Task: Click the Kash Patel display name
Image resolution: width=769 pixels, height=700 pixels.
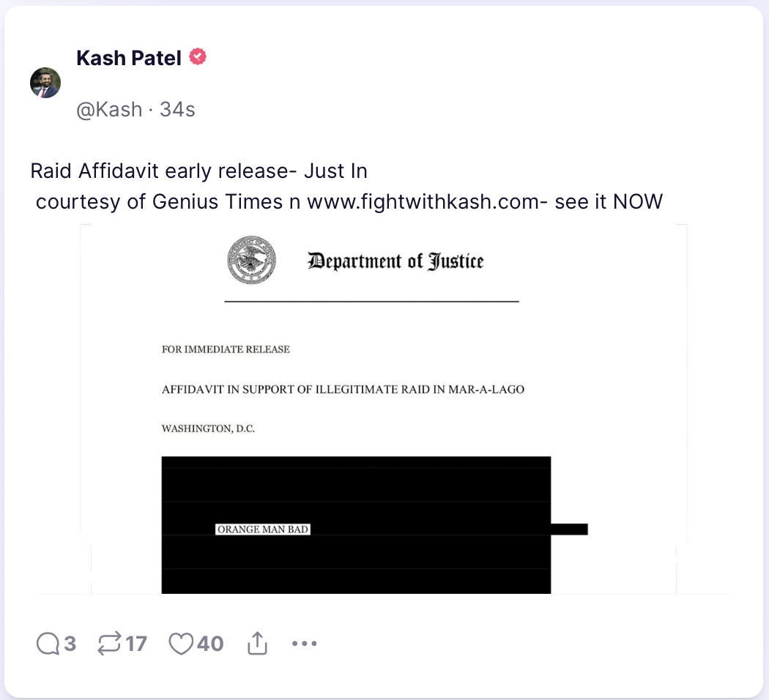Action: pyautogui.click(x=129, y=57)
